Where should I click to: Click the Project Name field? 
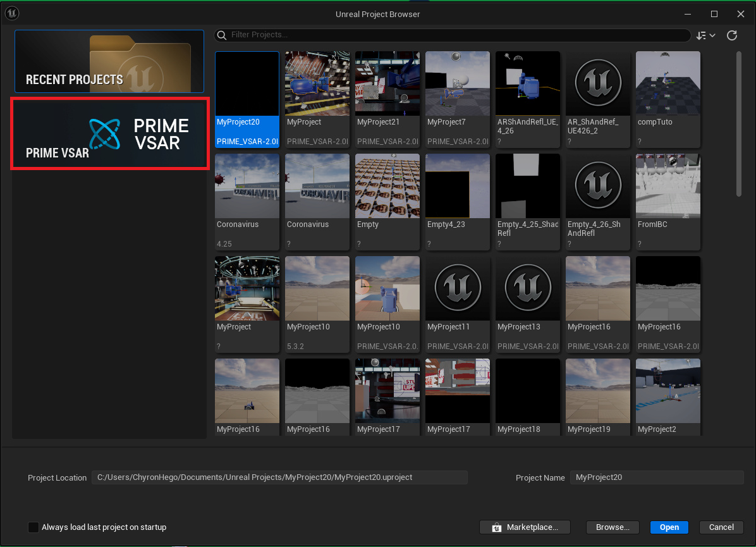657,477
